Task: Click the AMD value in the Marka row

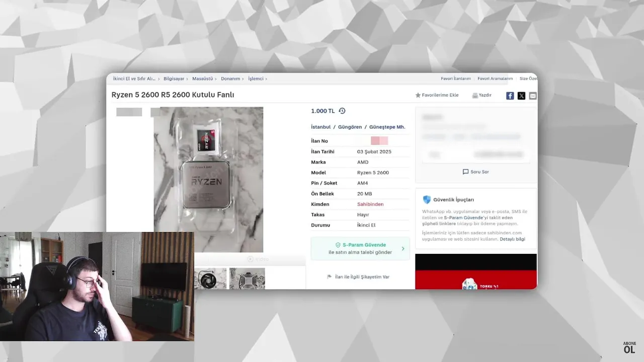Action: point(363,162)
